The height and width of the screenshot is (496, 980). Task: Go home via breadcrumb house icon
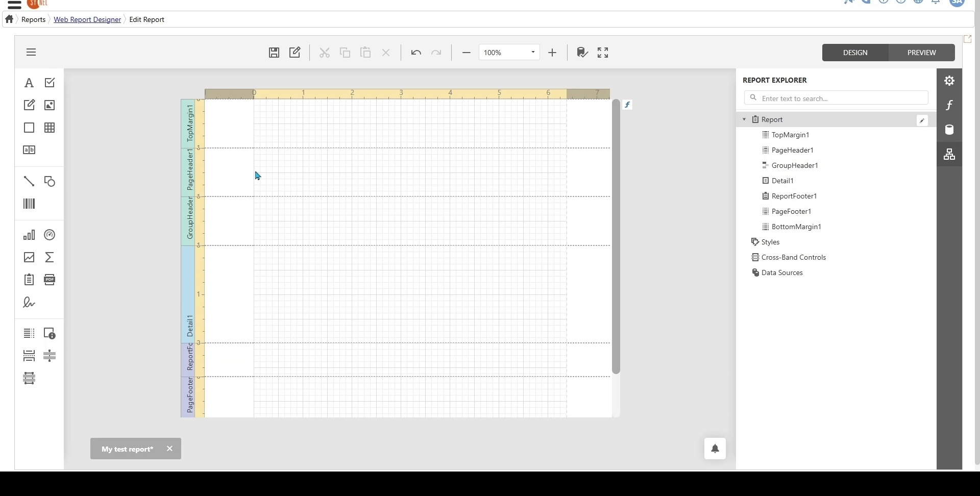point(9,19)
